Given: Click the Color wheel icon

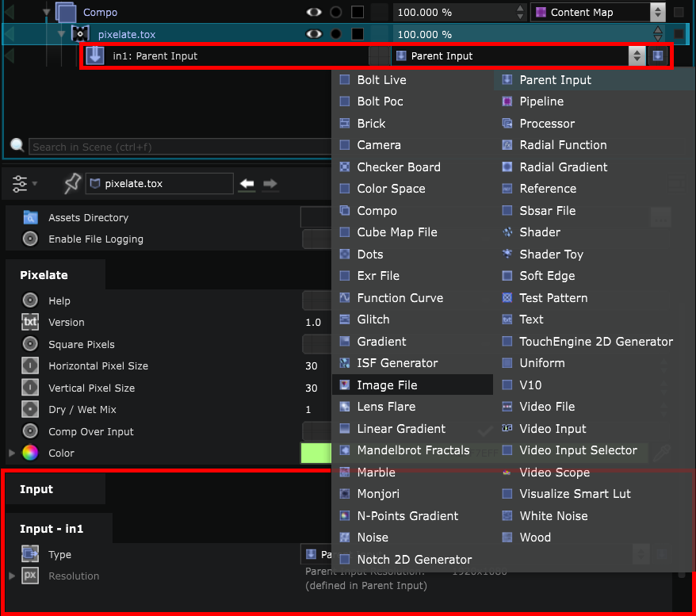Looking at the screenshot, I should [x=30, y=453].
